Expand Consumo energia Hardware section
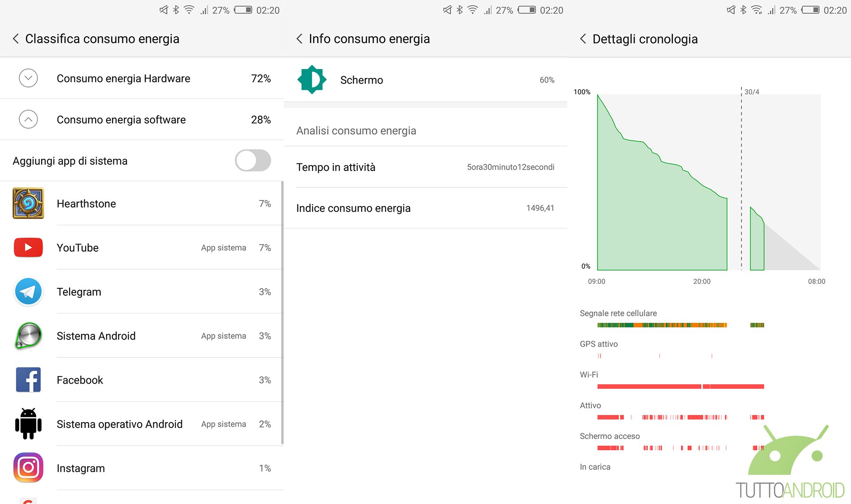 (x=28, y=78)
